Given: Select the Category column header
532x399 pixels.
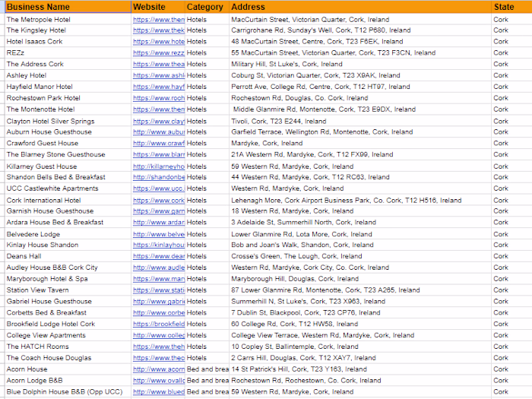Looking at the screenshot, I should coord(207,7).
